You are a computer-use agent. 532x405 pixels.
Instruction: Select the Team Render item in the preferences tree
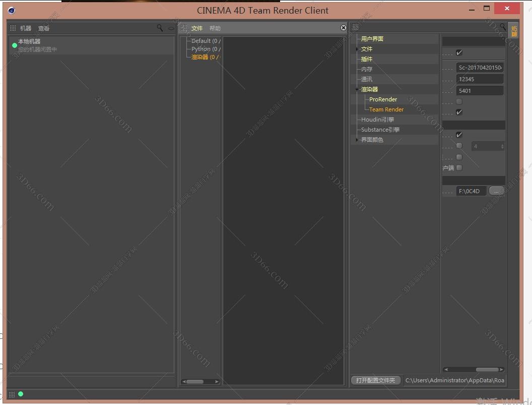[x=386, y=109]
